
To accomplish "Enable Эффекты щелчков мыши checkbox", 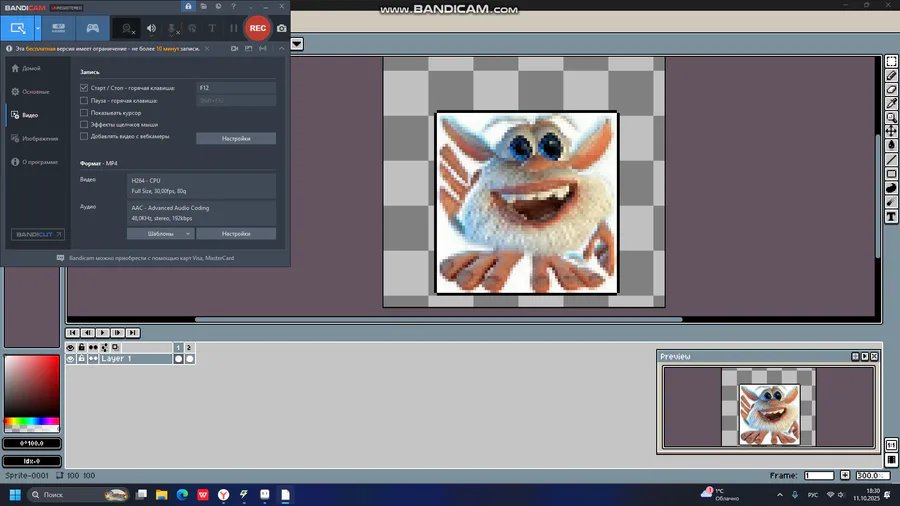I will pos(84,124).
